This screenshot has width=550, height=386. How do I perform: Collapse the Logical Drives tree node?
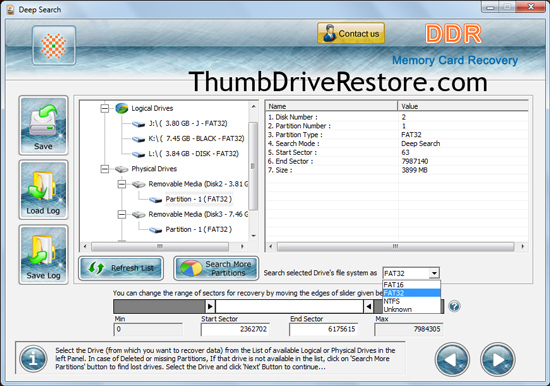105,108
